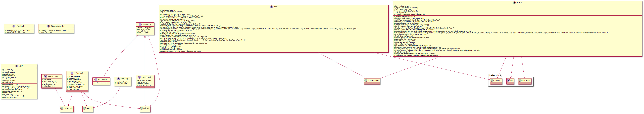Screen dimensions: 644x114
Task: Click 'loadCount : number' in ILoadHandler
Action: 101,83
